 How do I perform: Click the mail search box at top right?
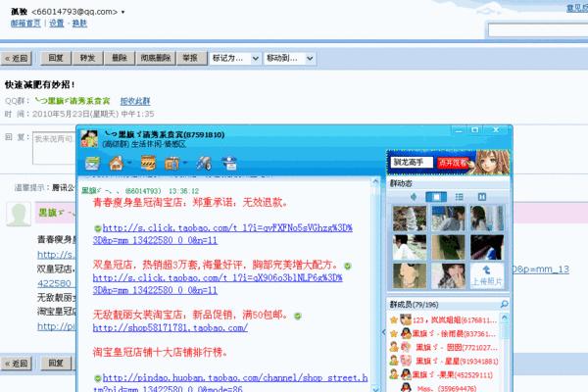538,29
